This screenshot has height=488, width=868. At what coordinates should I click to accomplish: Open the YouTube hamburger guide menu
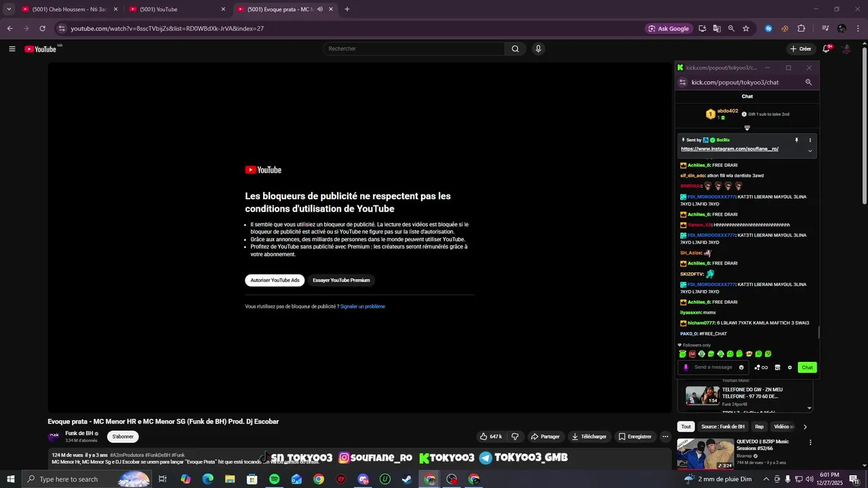(x=12, y=49)
